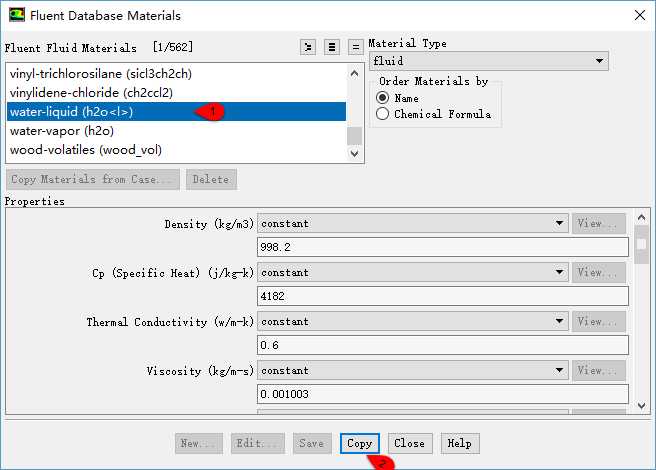Click the Properties panel scrollbar thumb
The width and height of the screenshot is (656, 470).
coord(641,245)
